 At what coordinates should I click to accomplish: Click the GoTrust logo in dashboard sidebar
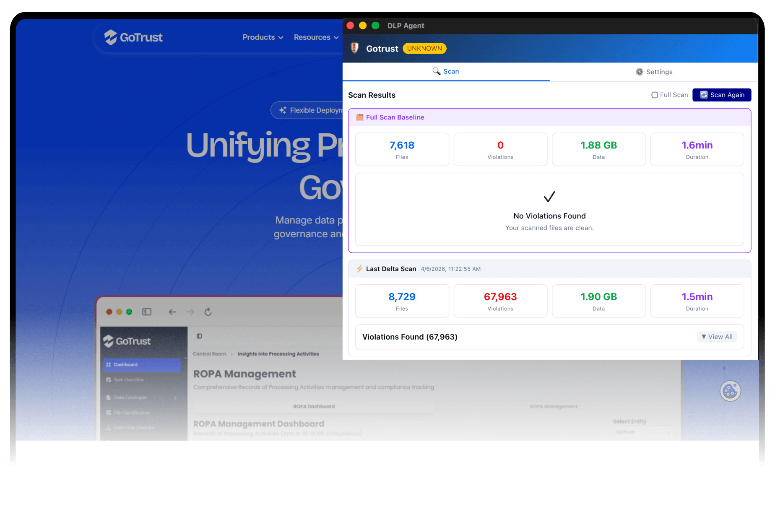pyautogui.click(x=127, y=341)
